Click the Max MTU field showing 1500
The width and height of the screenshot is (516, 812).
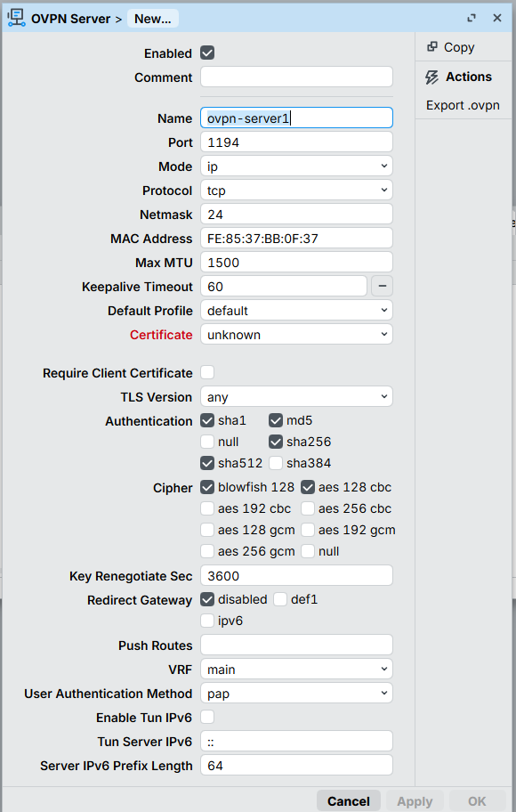296,262
